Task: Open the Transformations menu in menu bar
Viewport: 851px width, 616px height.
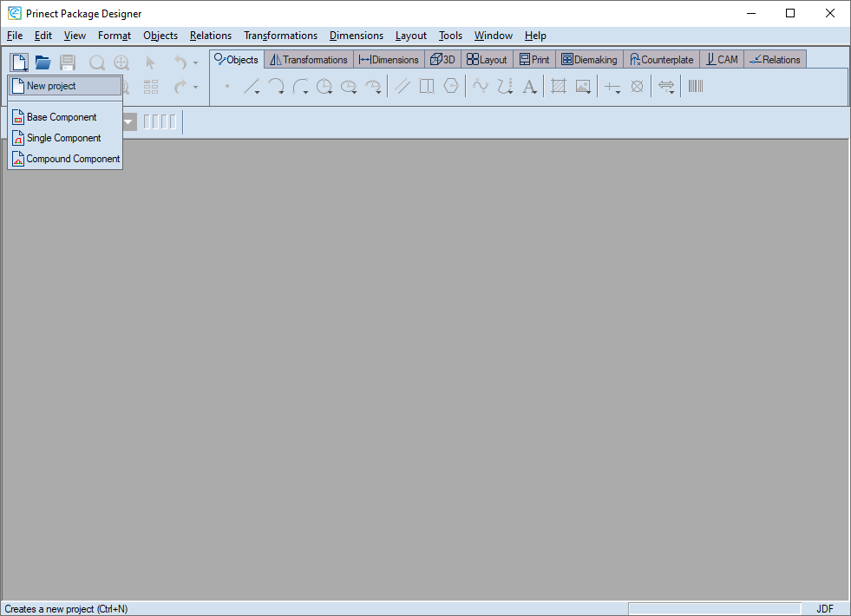Action: click(x=280, y=36)
